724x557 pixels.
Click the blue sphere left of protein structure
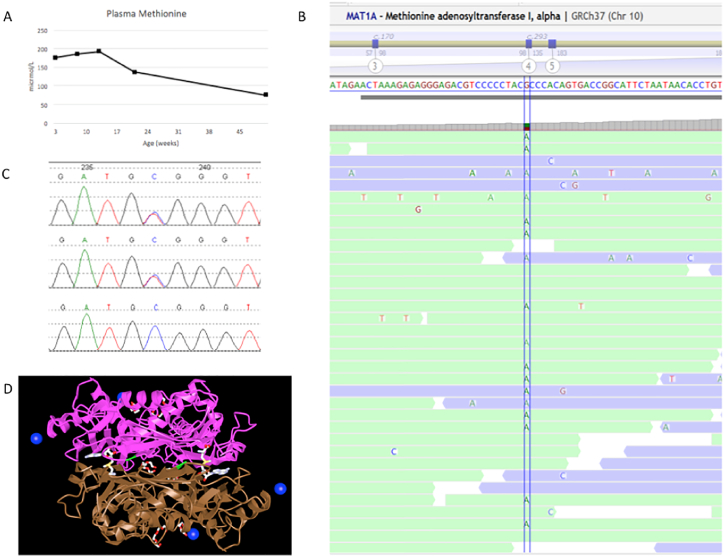[x=36, y=438]
